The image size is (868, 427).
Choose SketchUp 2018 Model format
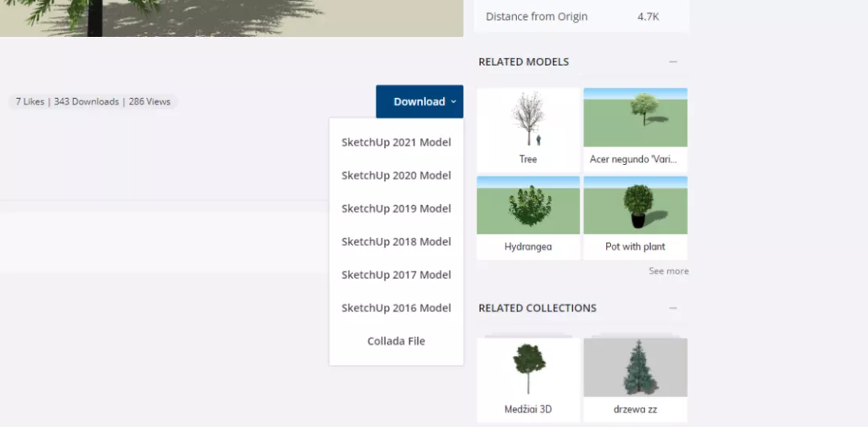click(x=396, y=241)
